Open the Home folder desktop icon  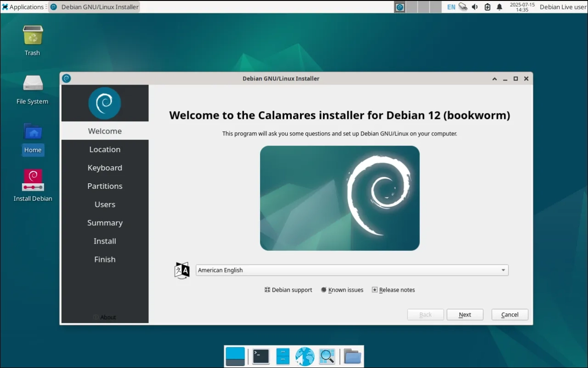pos(33,133)
